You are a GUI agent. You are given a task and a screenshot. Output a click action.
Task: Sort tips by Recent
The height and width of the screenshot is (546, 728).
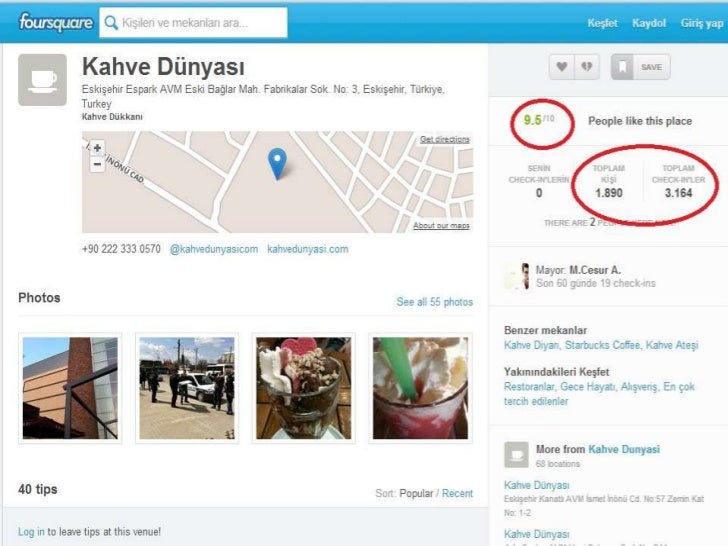[457, 493]
